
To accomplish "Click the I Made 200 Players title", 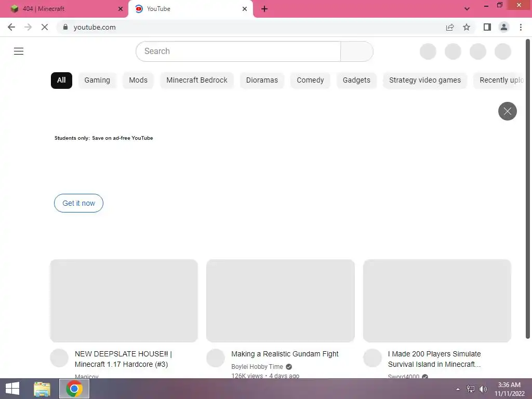I will click(434, 359).
